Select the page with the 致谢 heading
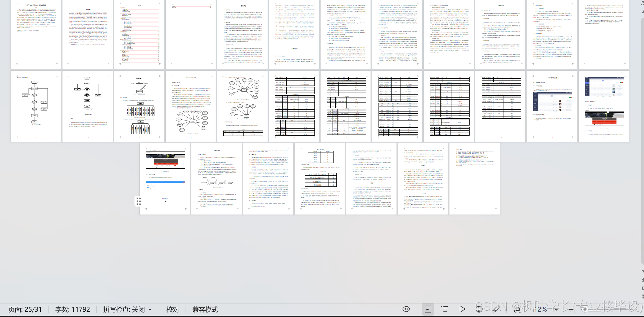This screenshot has width=644, height=317. pyautogui.click(x=423, y=179)
